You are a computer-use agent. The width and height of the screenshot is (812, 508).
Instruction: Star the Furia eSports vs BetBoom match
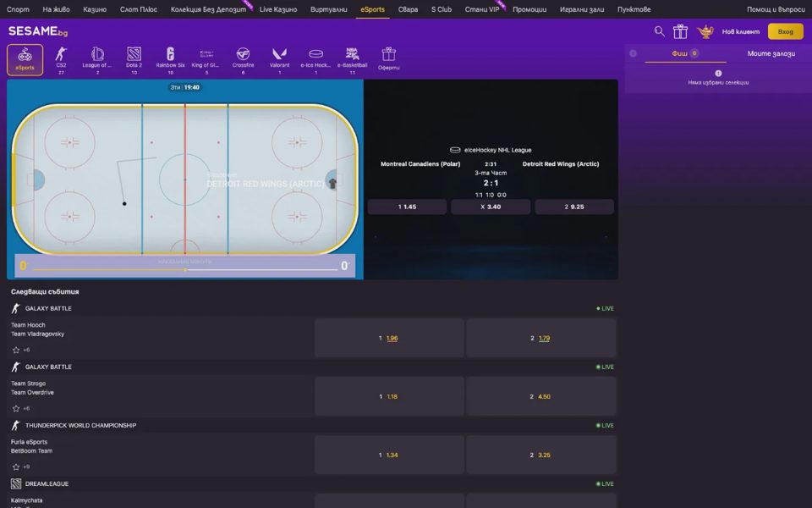tap(16, 467)
